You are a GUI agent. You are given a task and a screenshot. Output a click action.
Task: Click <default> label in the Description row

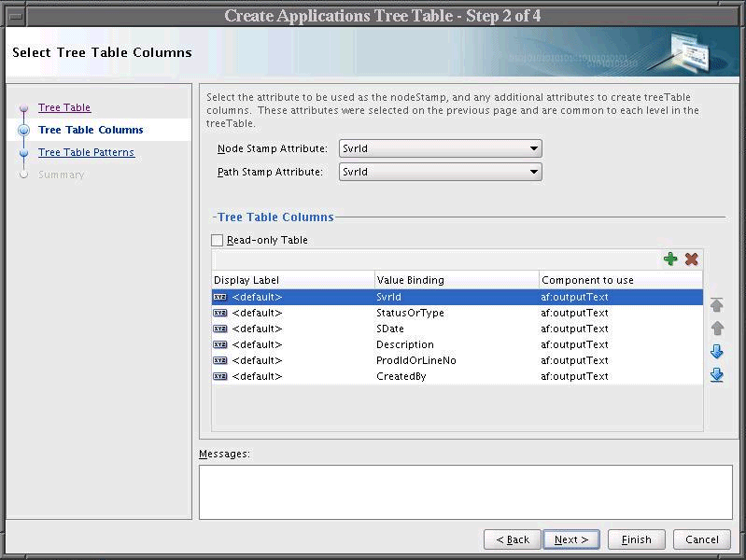click(x=257, y=344)
